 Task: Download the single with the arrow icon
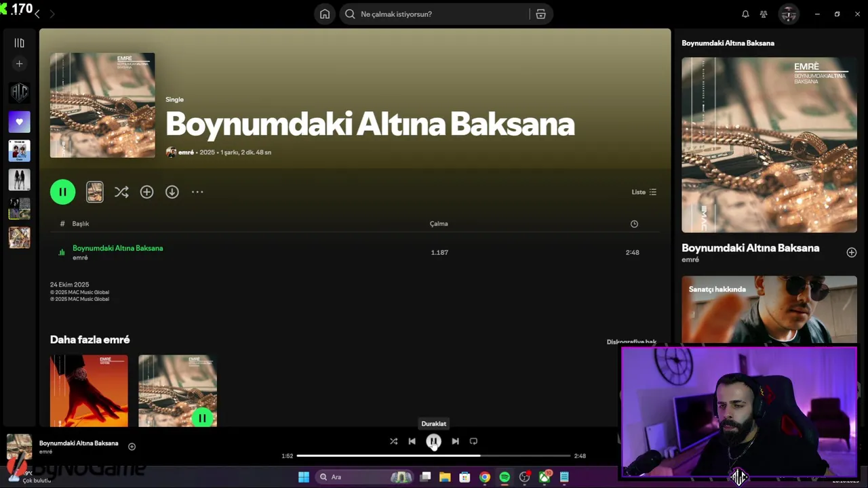click(x=172, y=192)
